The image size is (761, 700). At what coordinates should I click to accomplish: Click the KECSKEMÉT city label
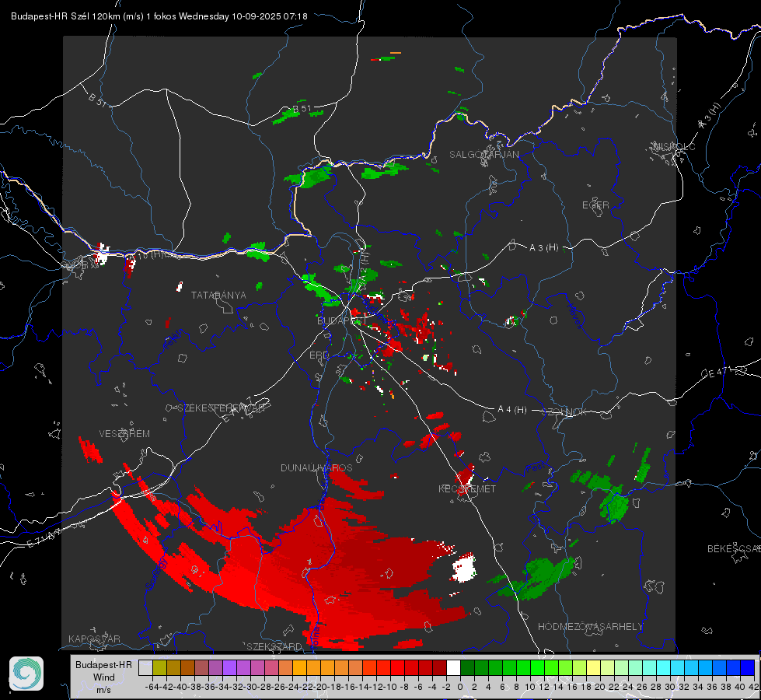(x=467, y=488)
